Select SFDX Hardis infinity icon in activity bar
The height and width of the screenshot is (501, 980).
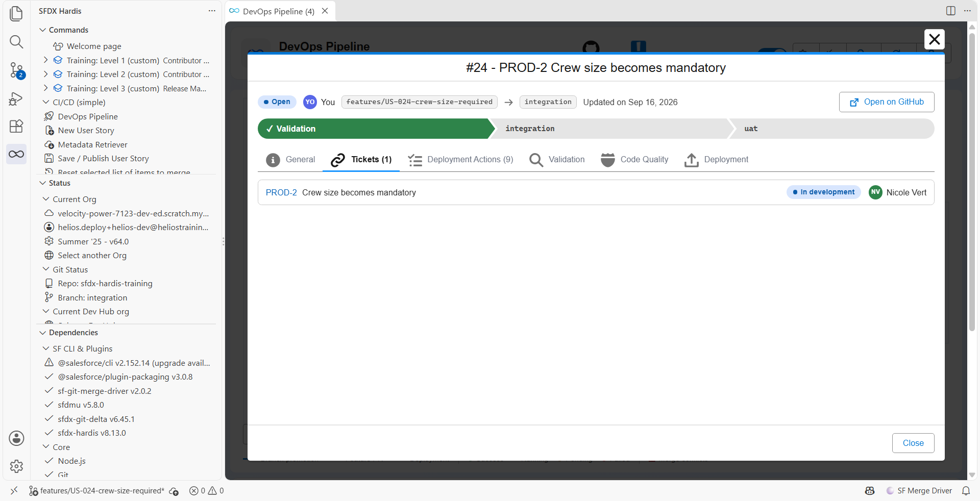(x=16, y=154)
